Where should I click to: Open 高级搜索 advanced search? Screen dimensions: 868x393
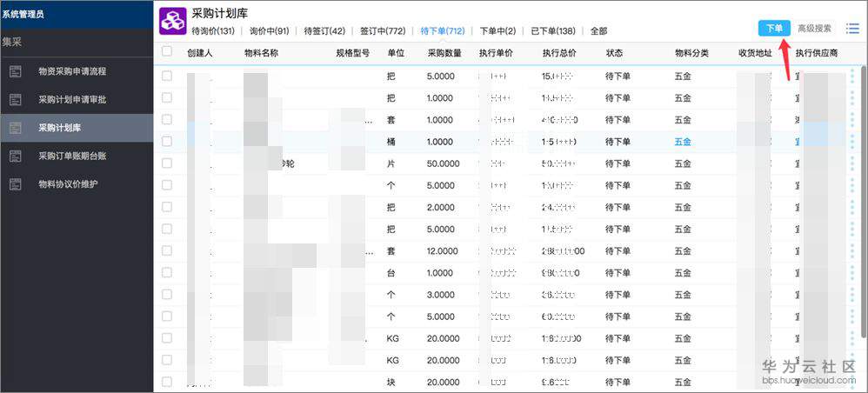(814, 28)
